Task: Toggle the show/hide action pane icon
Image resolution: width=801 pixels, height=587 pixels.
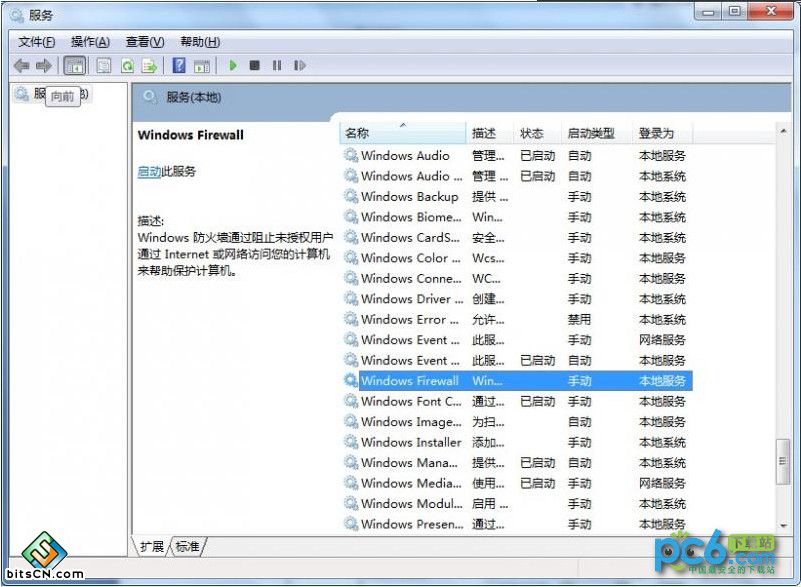Action: point(202,65)
